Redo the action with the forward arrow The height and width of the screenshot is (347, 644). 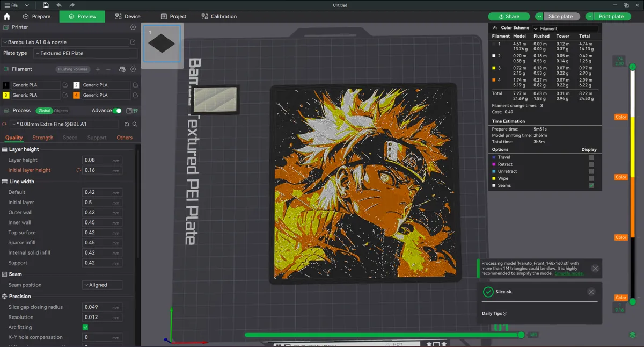pyautogui.click(x=72, y=5)
